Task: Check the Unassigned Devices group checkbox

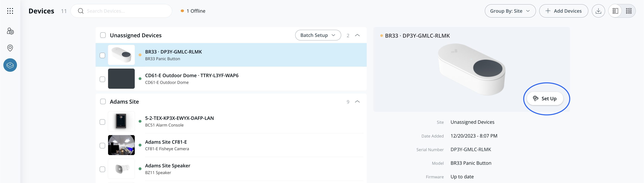Action: [x=103, y=35]
